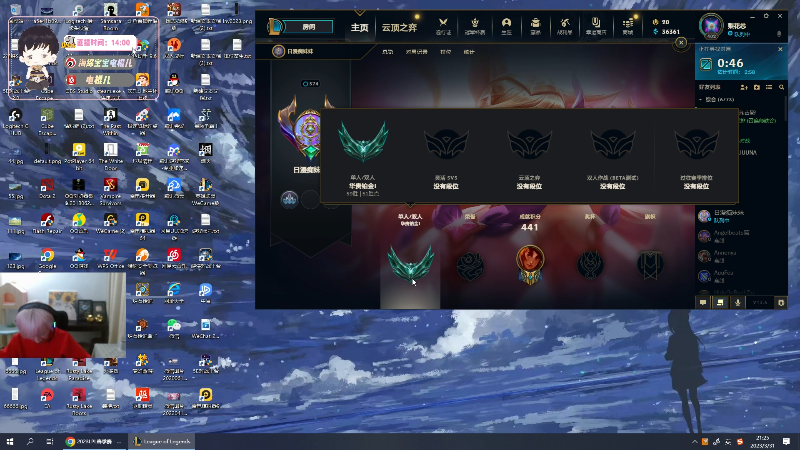
Task: Switch to the 主页 home tab
Action: click(359, 28)
